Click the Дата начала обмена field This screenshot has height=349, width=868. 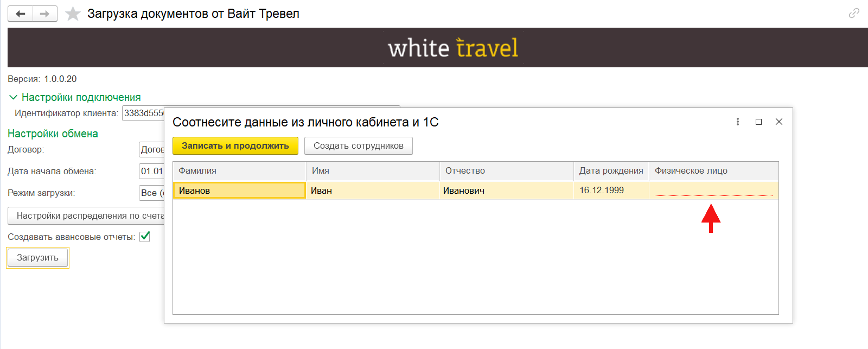(x=152, y=171)
